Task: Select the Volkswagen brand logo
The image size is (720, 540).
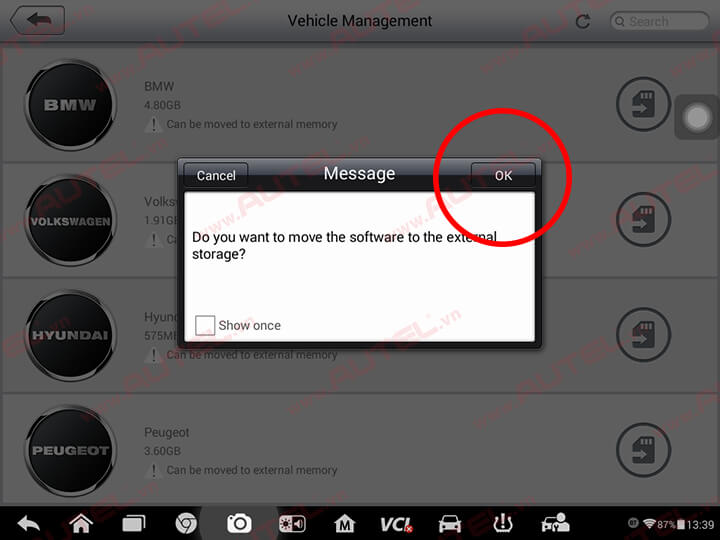Action: tap(70, 220)
